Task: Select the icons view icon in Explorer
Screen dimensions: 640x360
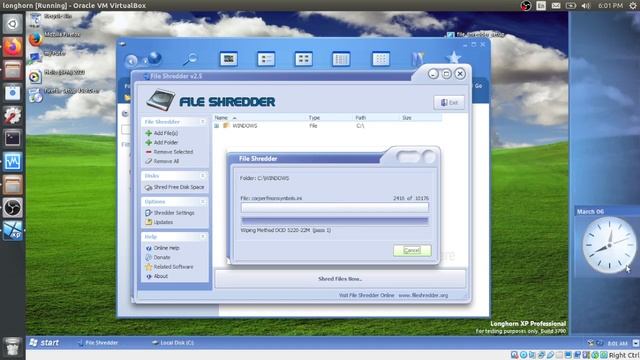Action: click(304, 59)
